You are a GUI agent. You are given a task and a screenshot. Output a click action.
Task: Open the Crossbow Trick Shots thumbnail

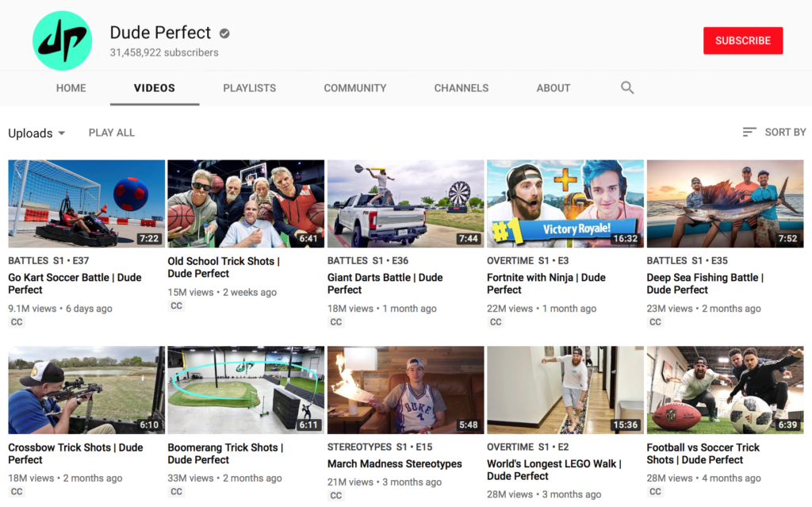pos(86,390)
